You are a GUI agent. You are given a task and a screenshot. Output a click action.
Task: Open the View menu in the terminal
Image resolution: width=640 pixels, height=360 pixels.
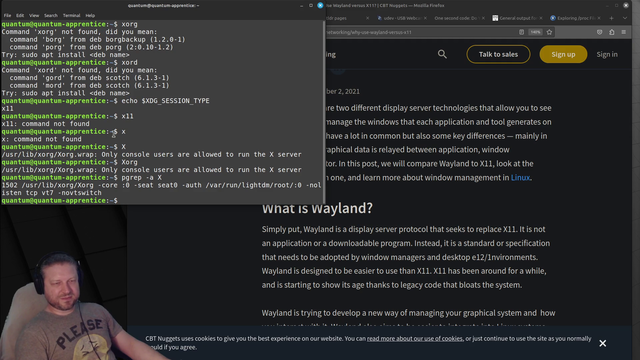34,16
